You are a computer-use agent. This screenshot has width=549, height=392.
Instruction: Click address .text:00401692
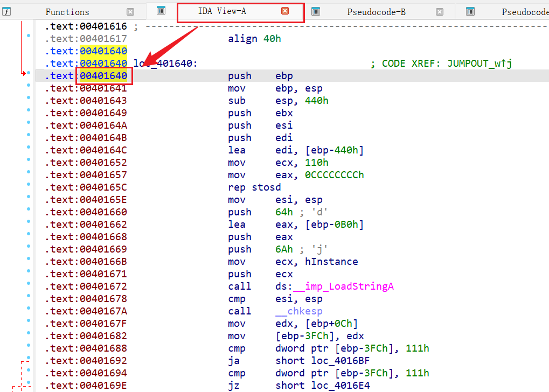[x=86, y=361]
